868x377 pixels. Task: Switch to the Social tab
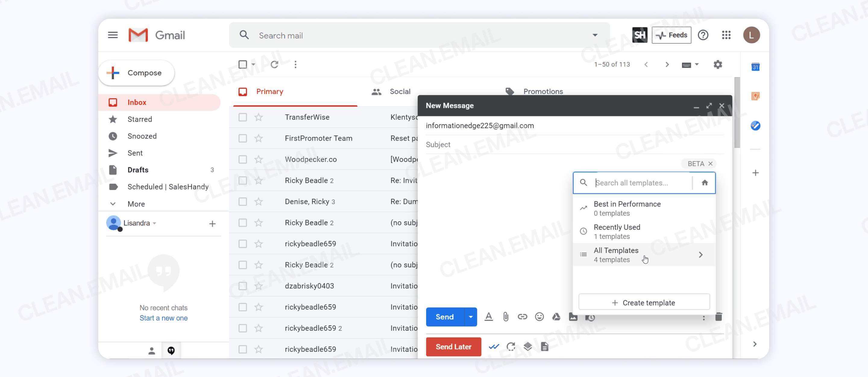[x=399, y=91]
